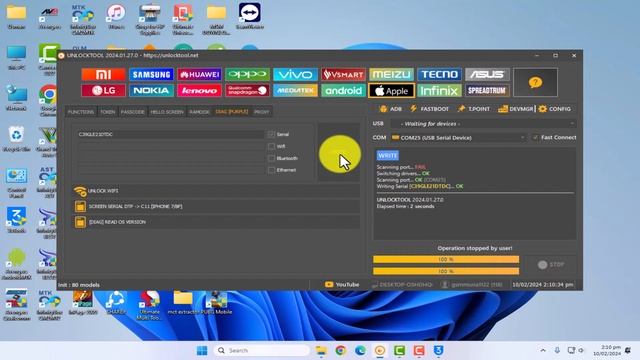
Task: Click 'Operation stopped by user!' status text
Action: coord(475,248)
